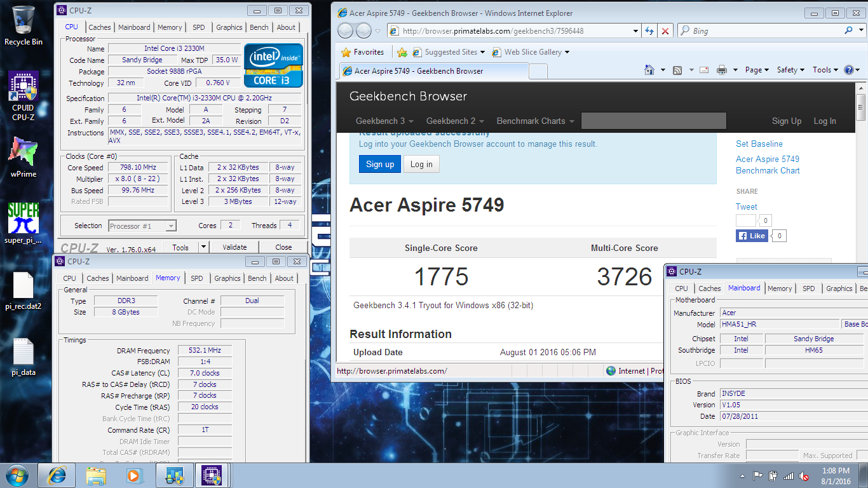Select the pi_data file on the desktop

(24, 357)
